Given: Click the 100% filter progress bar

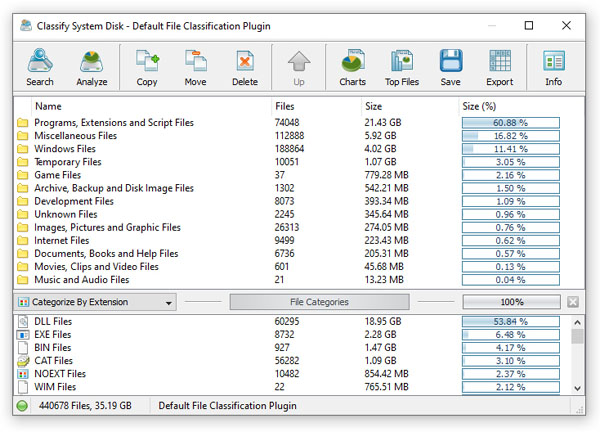Looking at the screenshot, I should click(x=511, y=302).
